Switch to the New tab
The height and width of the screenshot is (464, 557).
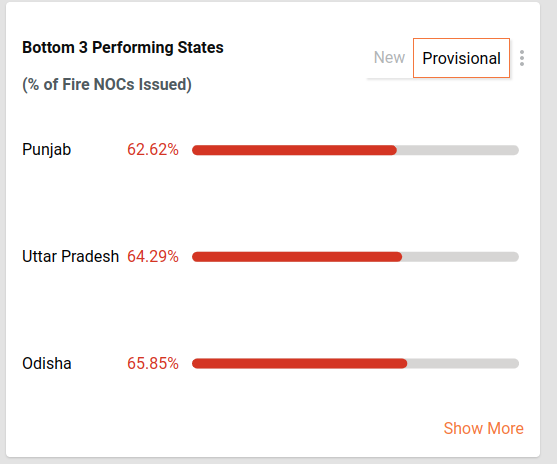pyautogui.click(x=389, y=58)
